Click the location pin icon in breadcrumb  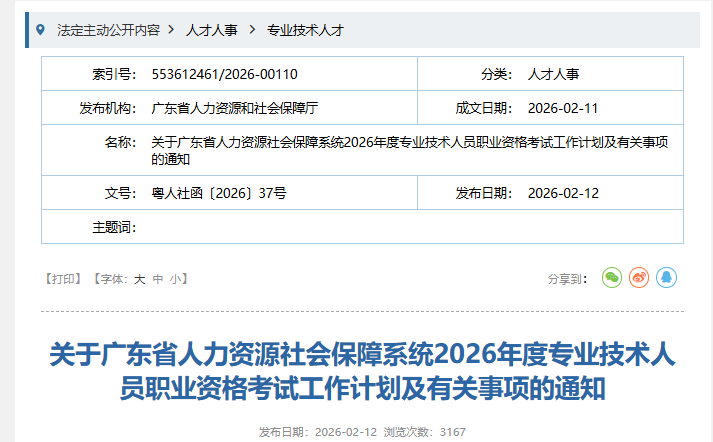pyautogui.click(x=42, y=30)
